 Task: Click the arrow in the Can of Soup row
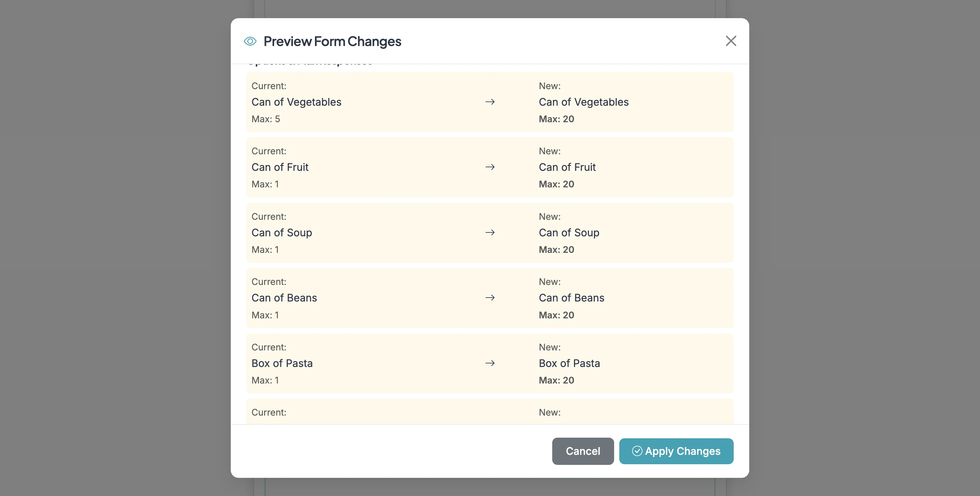coord(490,232)
